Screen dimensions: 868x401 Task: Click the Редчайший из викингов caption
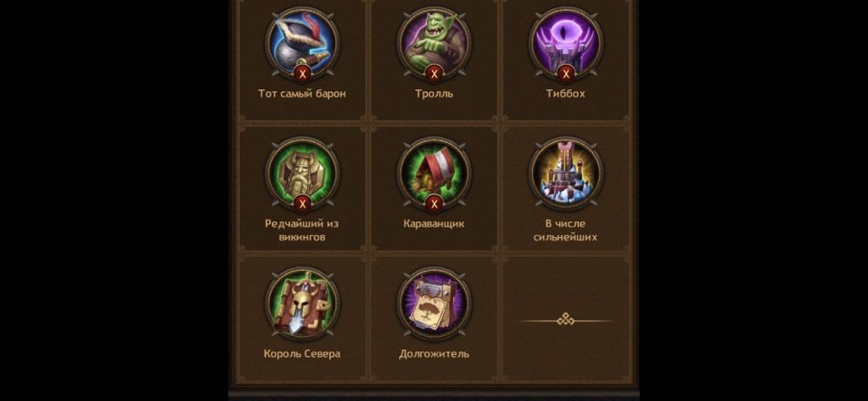tap(302, 230)
